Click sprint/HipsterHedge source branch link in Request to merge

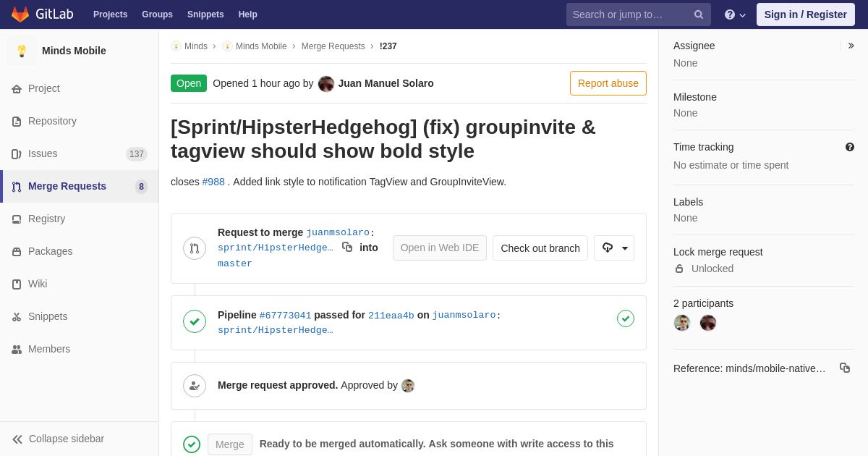pyautogui.click(x=276, y=248)
